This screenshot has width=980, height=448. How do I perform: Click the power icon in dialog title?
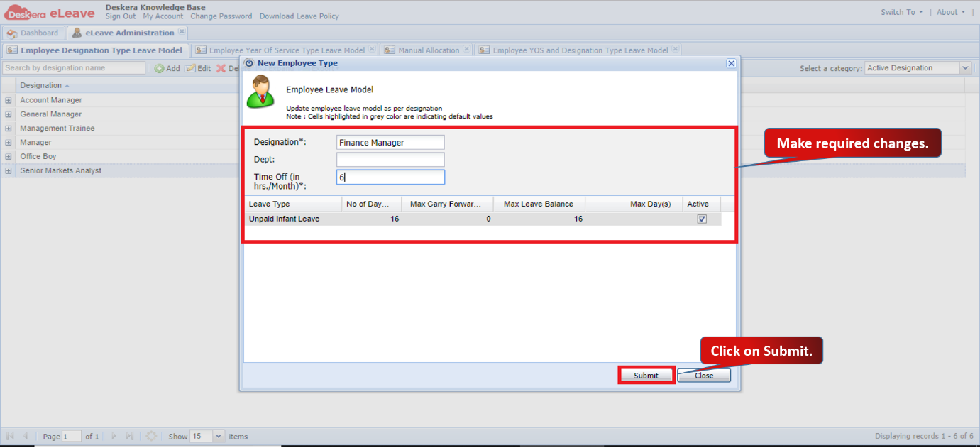click(249, 63)
